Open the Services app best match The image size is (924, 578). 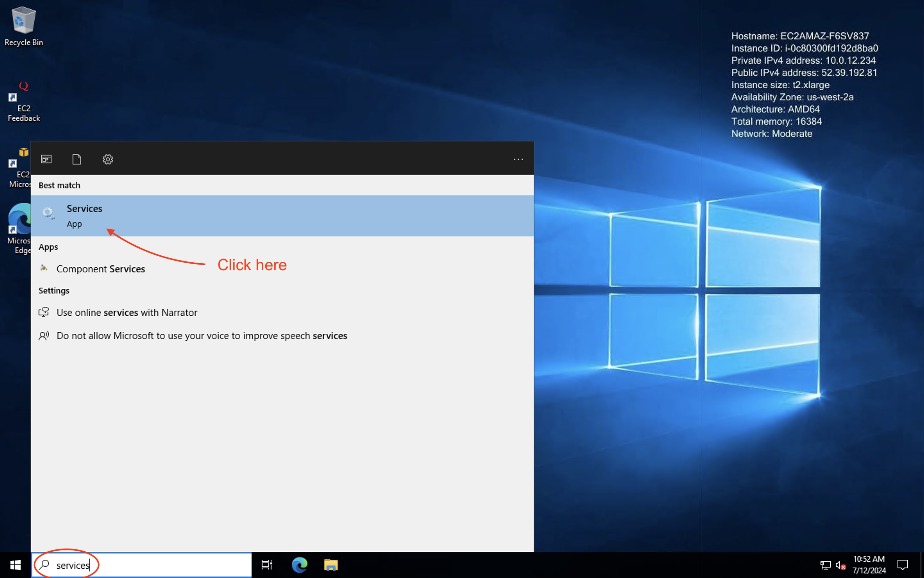click(x=282, y=215)
